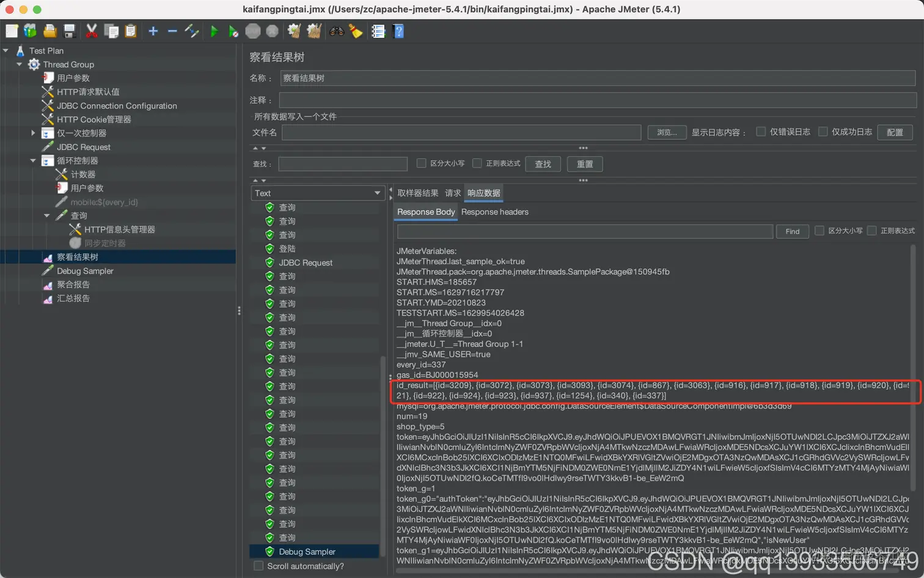Enable the 仅错误日志 checkbox
The width and height of the screenshot is (924, 578).
761,132
